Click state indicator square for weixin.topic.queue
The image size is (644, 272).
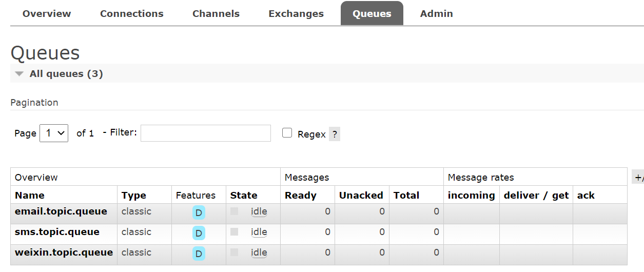pyautogui.click(x=235, y=252)
